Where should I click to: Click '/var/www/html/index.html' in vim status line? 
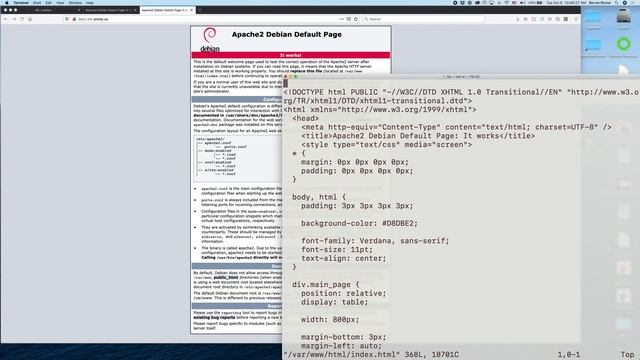coord(341,355)
